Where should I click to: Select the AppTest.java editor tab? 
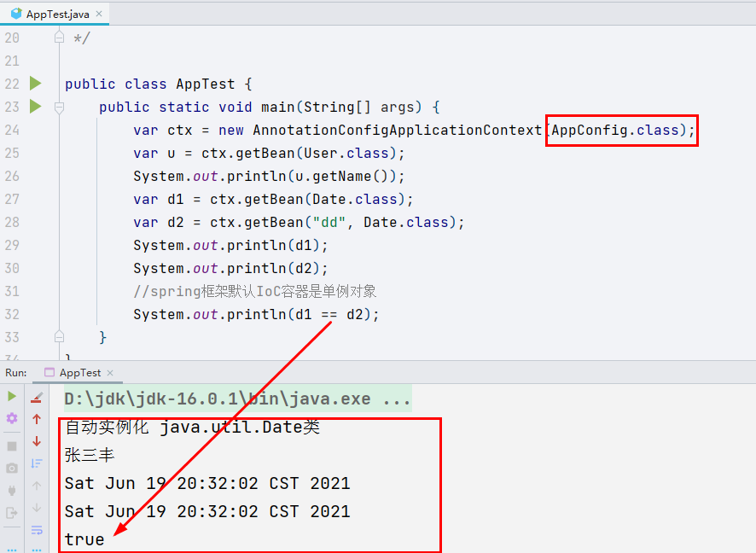[x=54, y=14]
